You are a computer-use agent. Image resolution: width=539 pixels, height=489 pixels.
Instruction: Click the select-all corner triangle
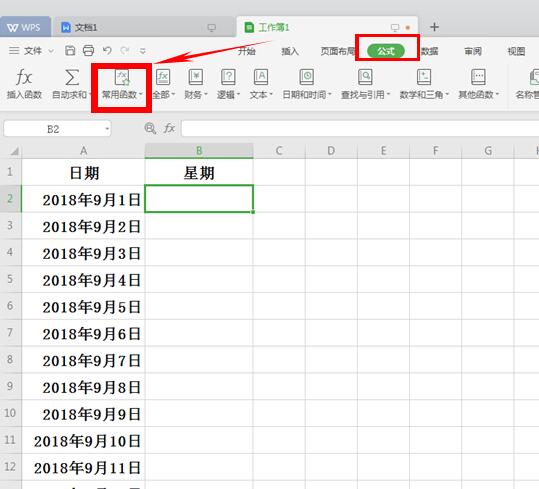coord(14,151)
